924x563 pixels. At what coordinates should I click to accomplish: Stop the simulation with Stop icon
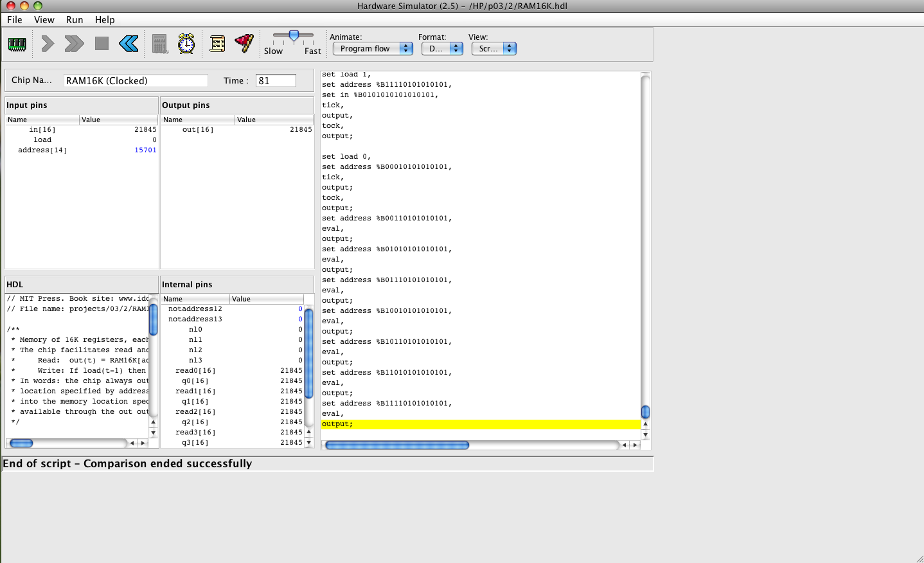[x=102, y=44]
